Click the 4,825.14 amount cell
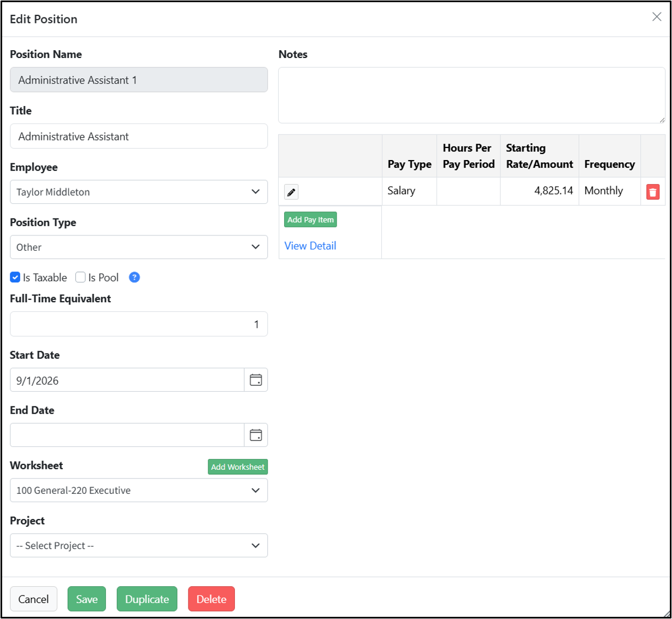672x619 pixels. (539, 191)
